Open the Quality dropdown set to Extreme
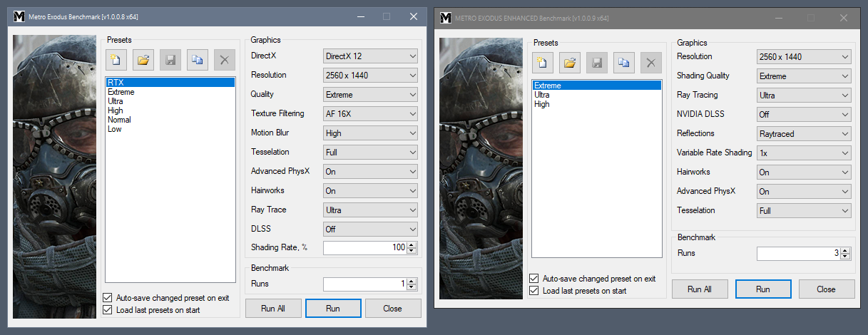The image size is (868, 335). pos(370,94)
